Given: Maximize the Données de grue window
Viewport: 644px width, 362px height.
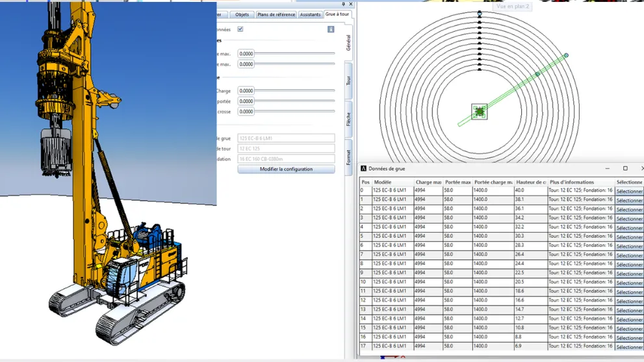Looking at the screenshot, I should 625,169.
